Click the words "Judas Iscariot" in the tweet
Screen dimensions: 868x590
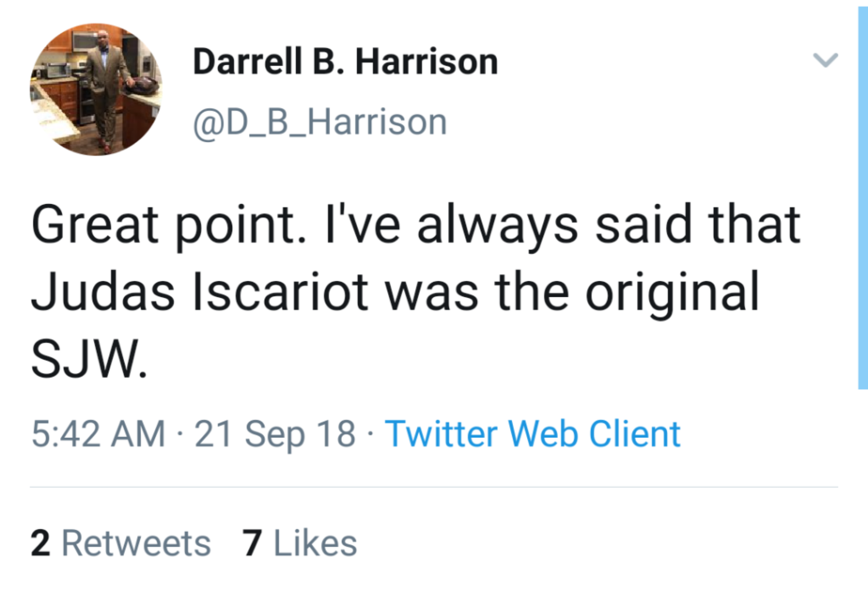[199, 292]
